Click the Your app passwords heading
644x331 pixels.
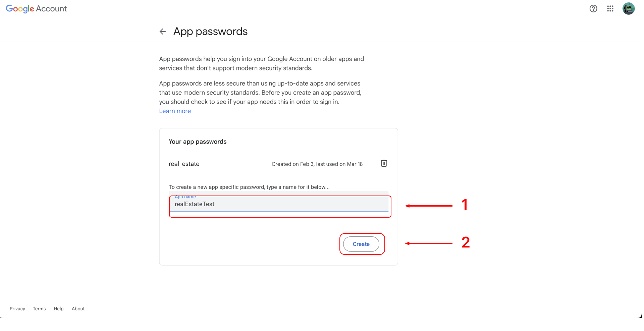point(198,142)
